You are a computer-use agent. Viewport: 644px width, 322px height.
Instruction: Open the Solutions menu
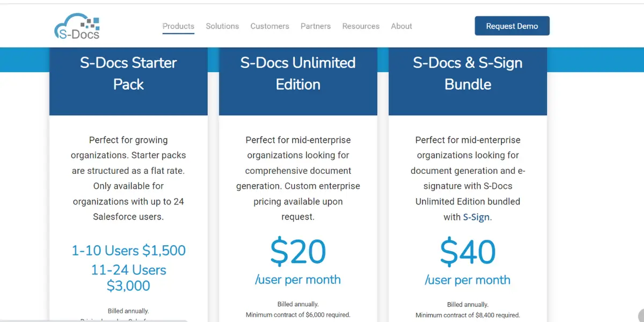[x=222, y=26]
